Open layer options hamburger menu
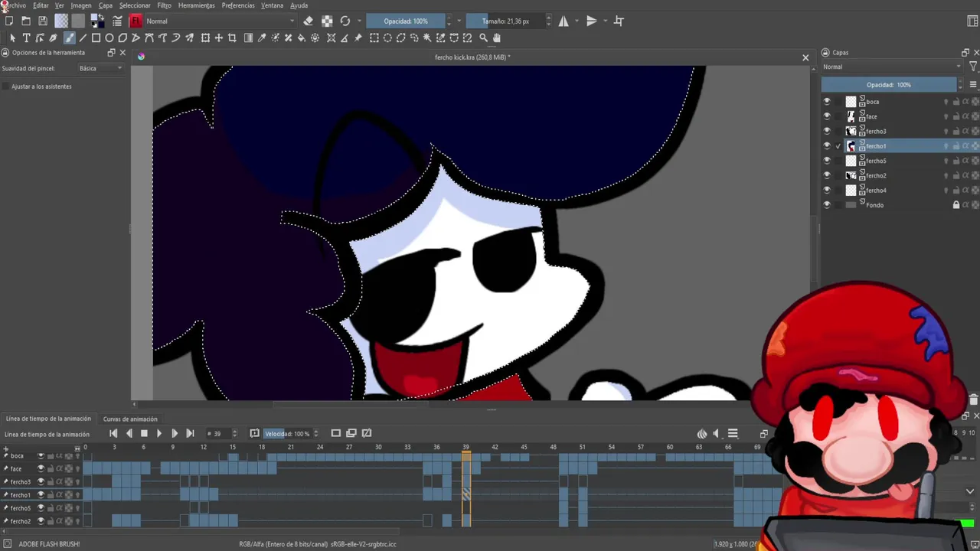 pyautogui.click(x=973, y=85)
